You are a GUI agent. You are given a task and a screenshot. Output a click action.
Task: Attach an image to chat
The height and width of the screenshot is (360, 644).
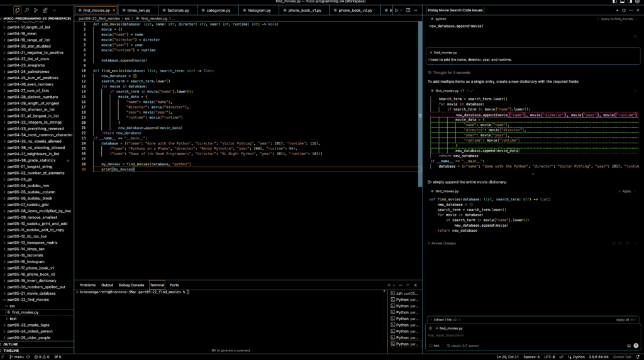click(629, 346)
